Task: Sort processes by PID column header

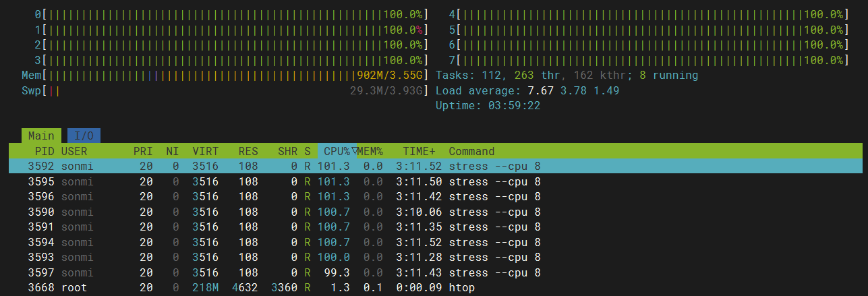Action: tap(45, 151)
